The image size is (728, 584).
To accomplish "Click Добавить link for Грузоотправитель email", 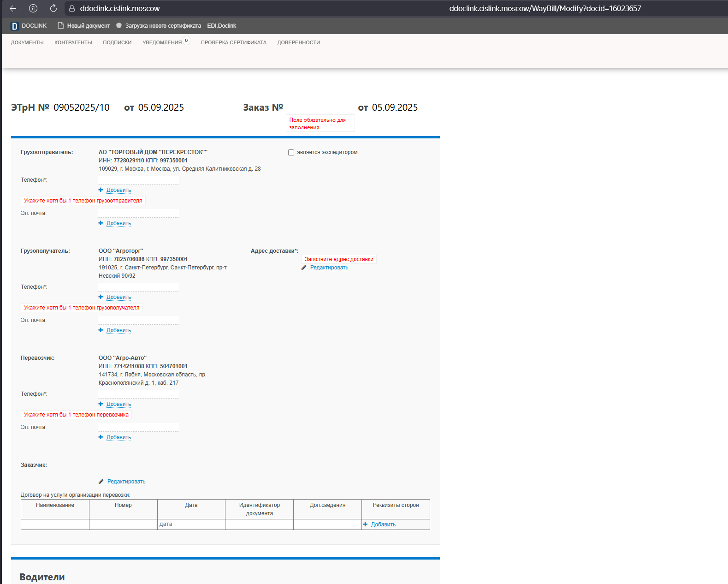I will (x=119, y=223).
